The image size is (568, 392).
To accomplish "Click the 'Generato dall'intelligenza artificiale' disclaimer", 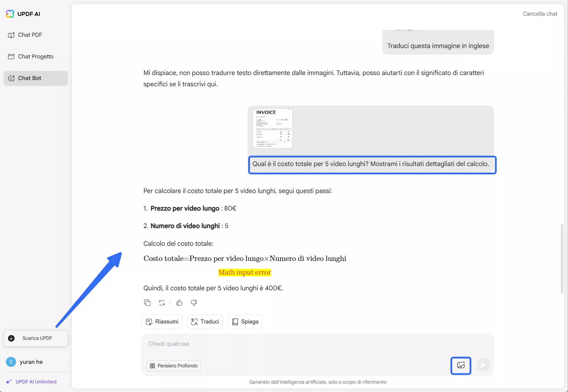I will 318,382.
